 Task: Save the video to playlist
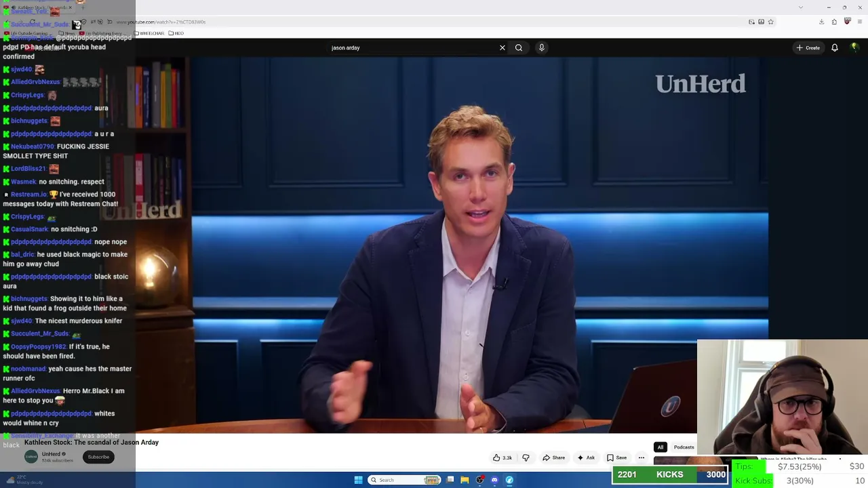[x=616, y=457]
